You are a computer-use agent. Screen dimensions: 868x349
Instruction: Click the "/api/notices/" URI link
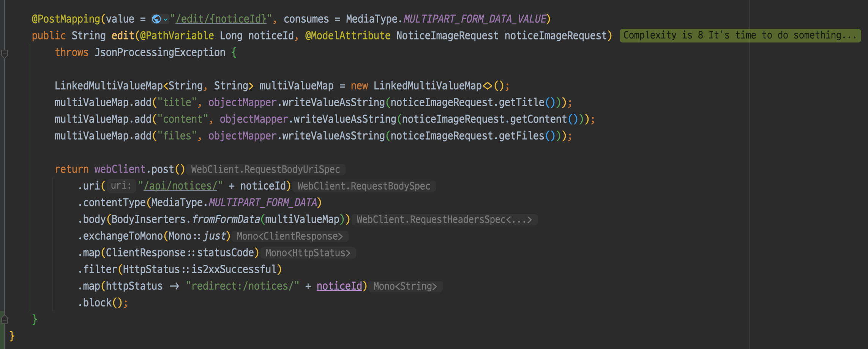tap(180, 186)
